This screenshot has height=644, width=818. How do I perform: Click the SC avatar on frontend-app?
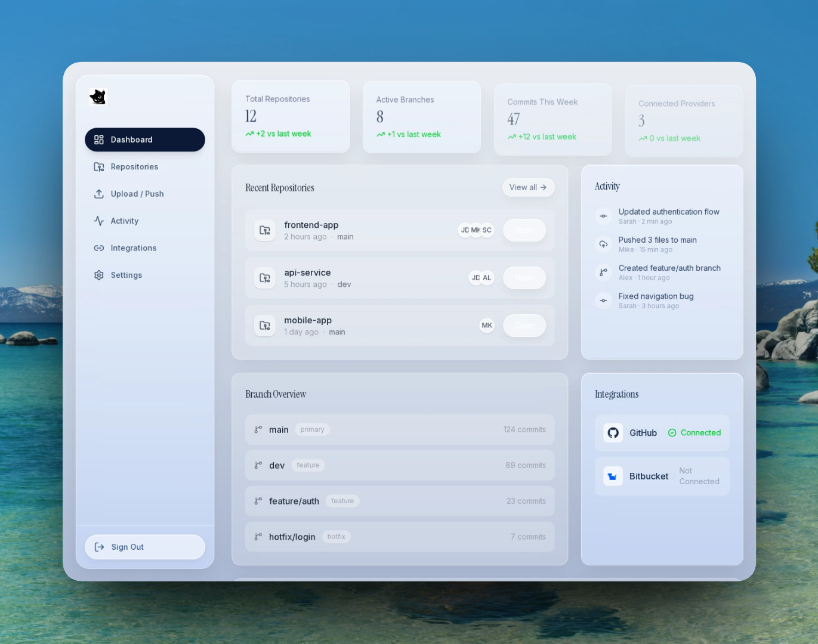point(487,230)
